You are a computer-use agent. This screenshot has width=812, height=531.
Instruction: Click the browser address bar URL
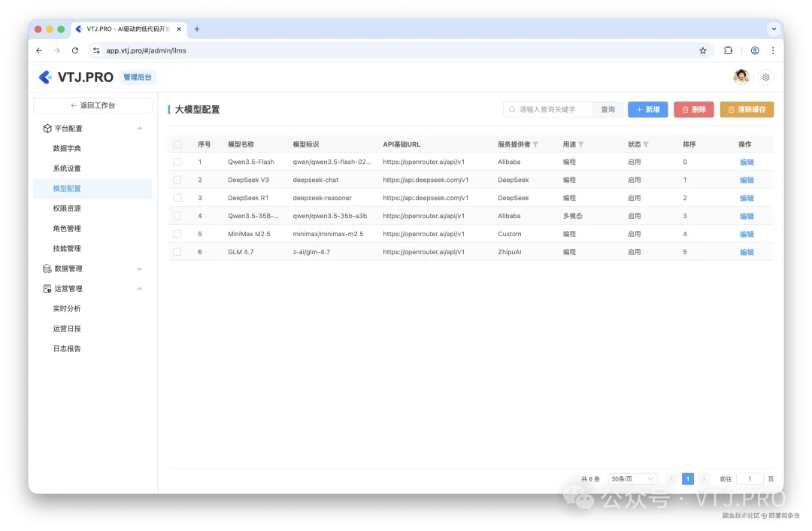pyautogui.click(x=146, y=50)
